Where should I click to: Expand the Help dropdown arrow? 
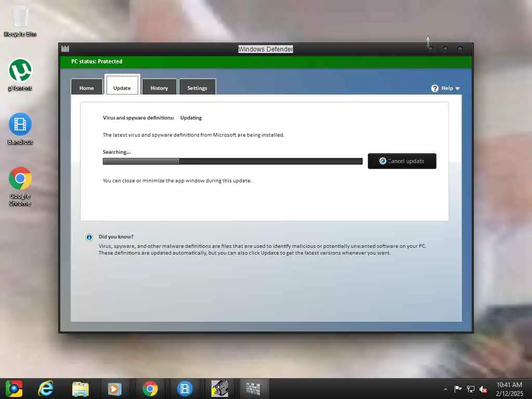coord(457,88)
